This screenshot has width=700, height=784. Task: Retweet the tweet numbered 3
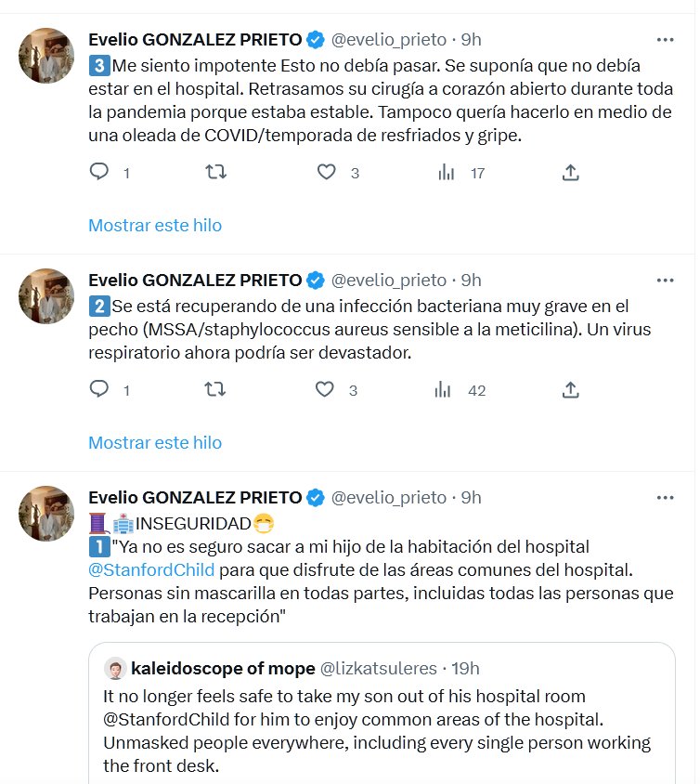coord(215,173)
